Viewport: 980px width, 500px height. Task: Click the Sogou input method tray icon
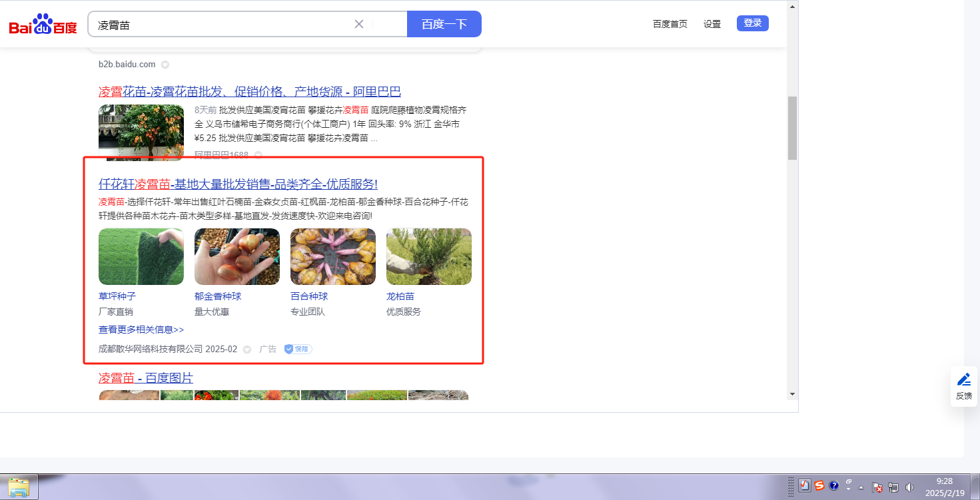click(x=819, y=486)
